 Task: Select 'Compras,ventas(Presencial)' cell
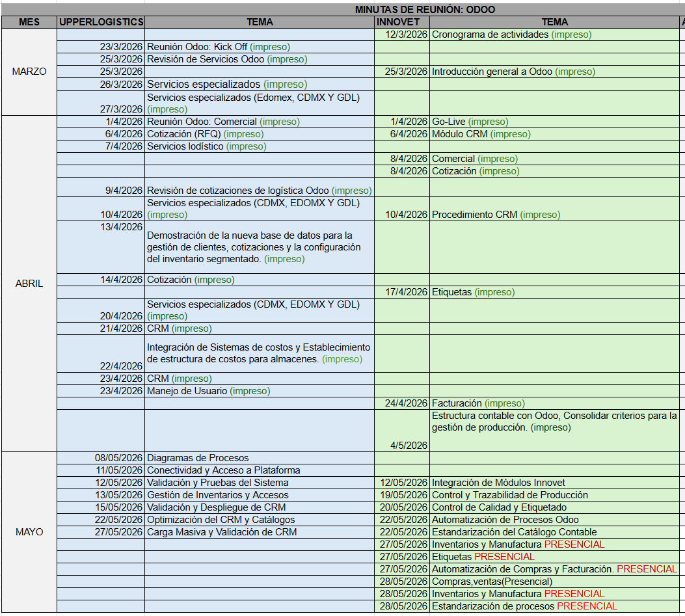(554, 582)
